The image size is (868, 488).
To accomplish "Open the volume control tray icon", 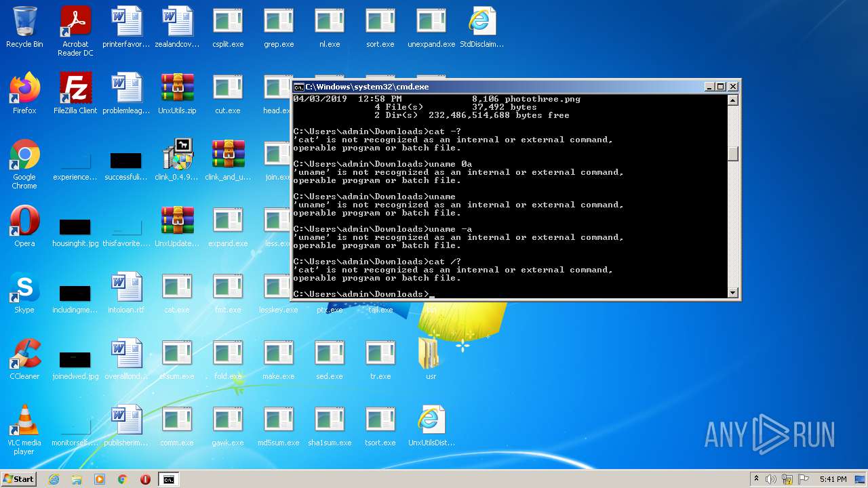I will click(x=771, y=479).
